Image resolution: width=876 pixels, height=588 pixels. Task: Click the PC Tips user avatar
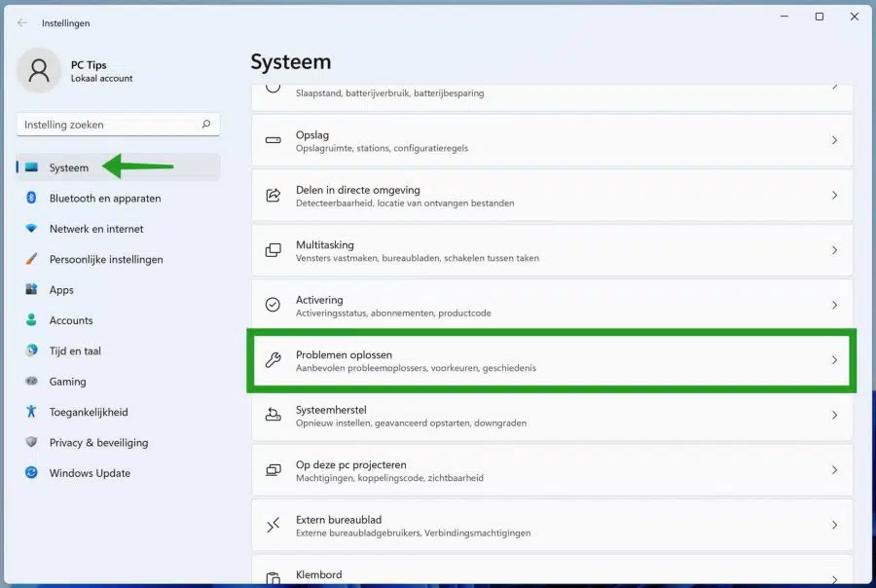pyautogui.click(x=39, y=70)
